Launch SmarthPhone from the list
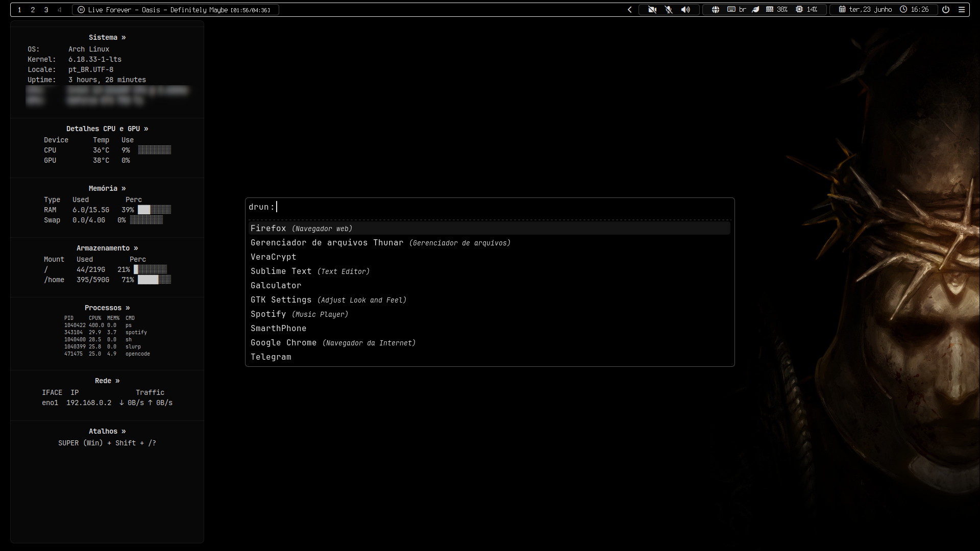 click(x=489, y=328)
